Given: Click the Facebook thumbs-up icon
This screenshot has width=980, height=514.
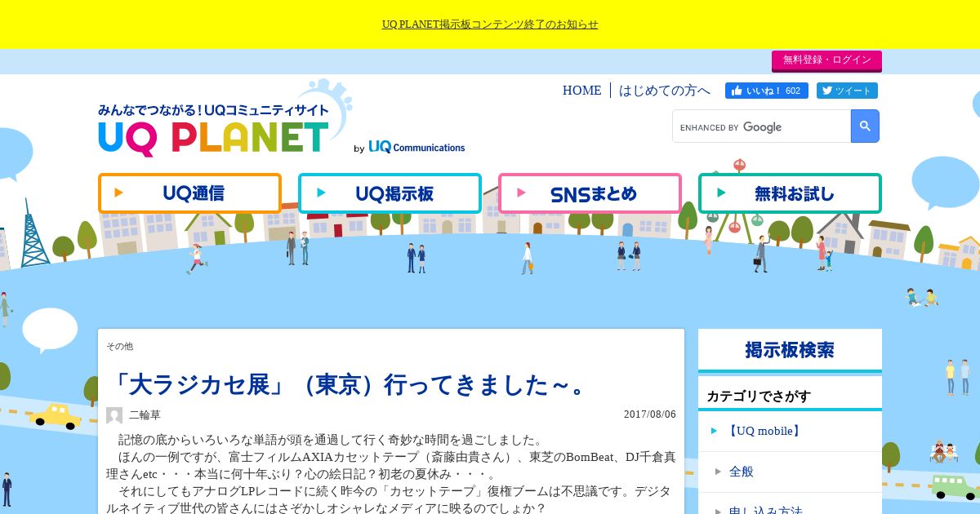Looking at the screenshot, I should (x=737, y=91).
